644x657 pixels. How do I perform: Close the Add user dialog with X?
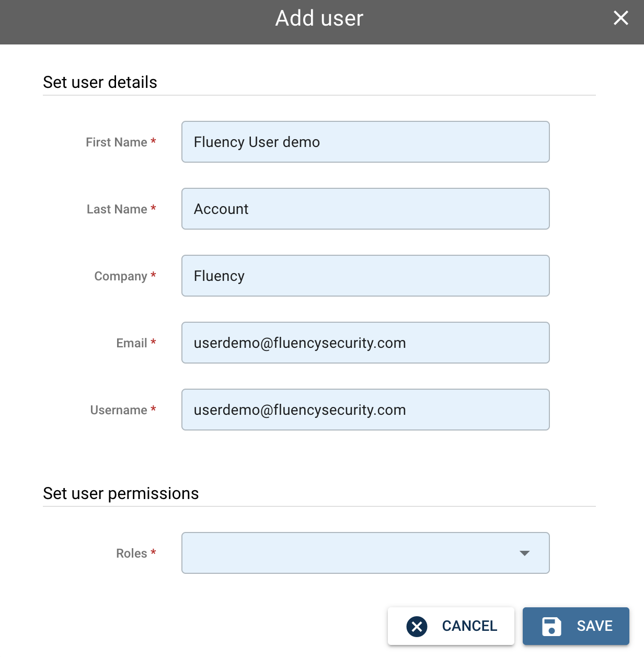coord(620,18)
